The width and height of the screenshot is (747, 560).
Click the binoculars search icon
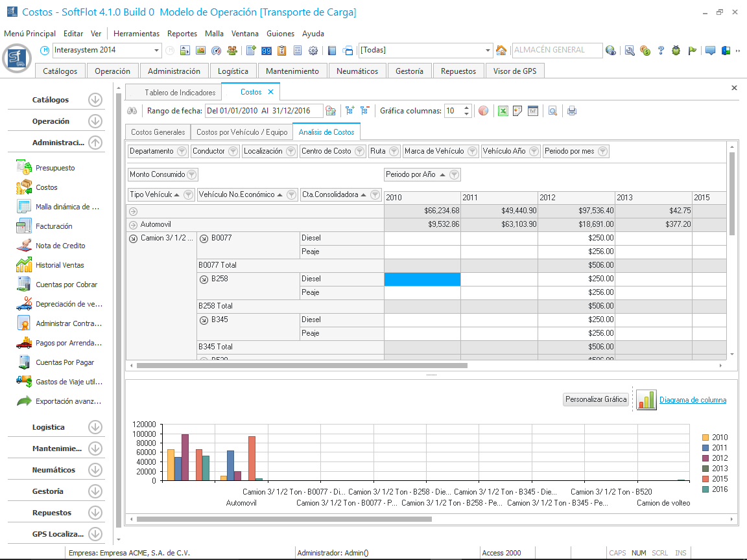point(132,111)
